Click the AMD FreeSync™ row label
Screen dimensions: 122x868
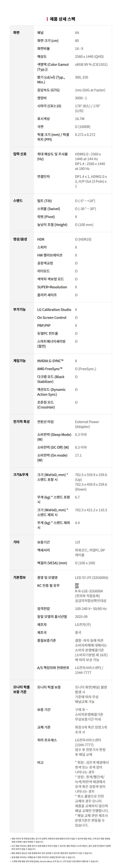pos(50,369)
